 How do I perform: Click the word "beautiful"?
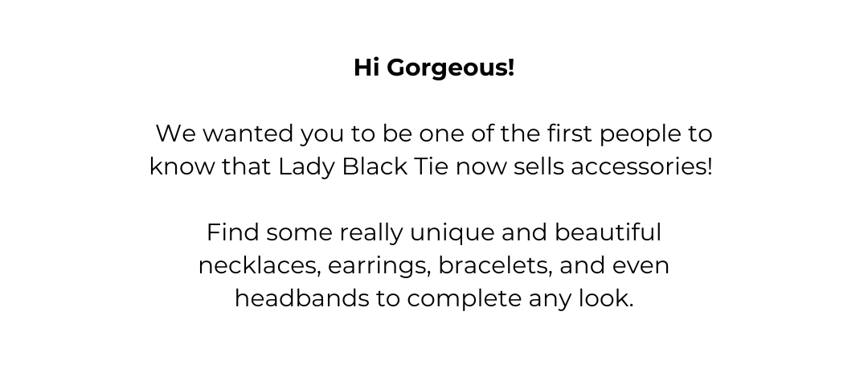click(x=608, y=232)
